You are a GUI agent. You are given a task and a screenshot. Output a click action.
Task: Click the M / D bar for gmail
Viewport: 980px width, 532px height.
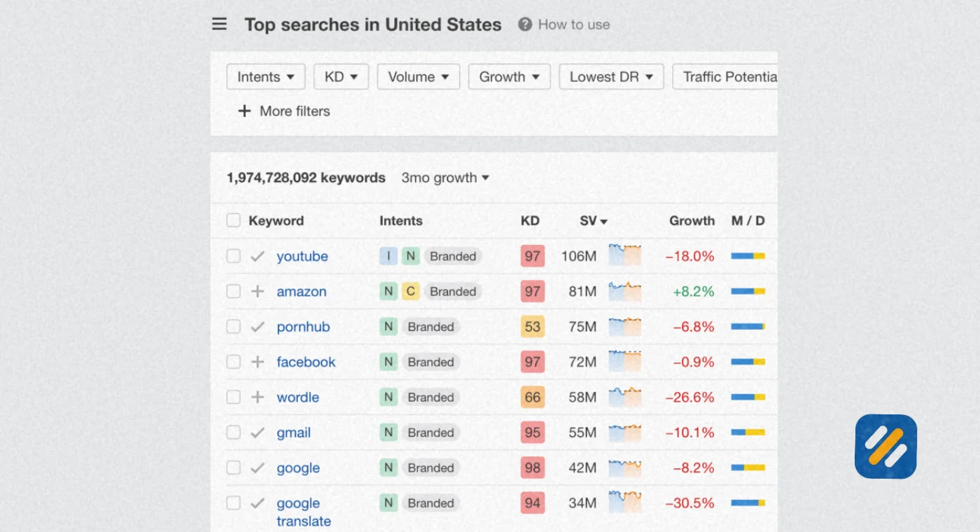click(x=748, y=433)
